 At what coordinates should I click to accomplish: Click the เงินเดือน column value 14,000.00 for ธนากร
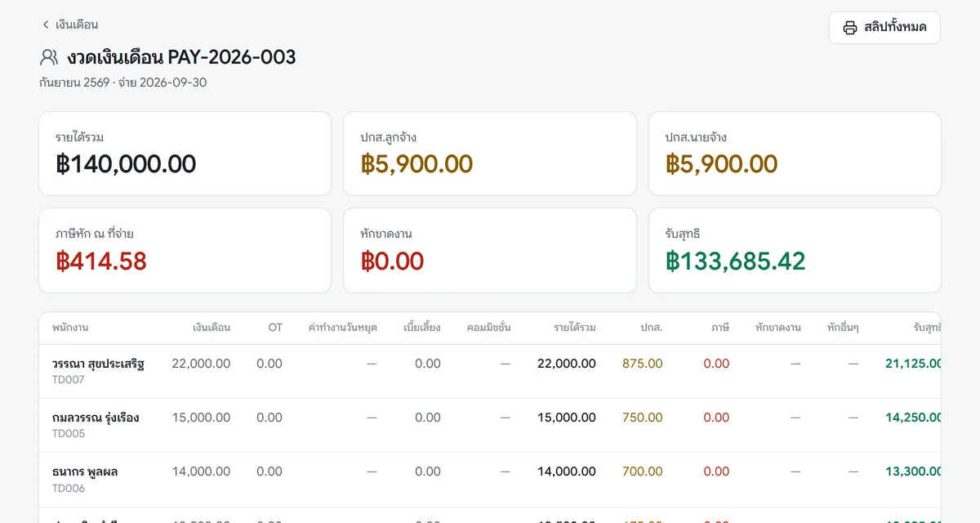(x=201, y=472)
